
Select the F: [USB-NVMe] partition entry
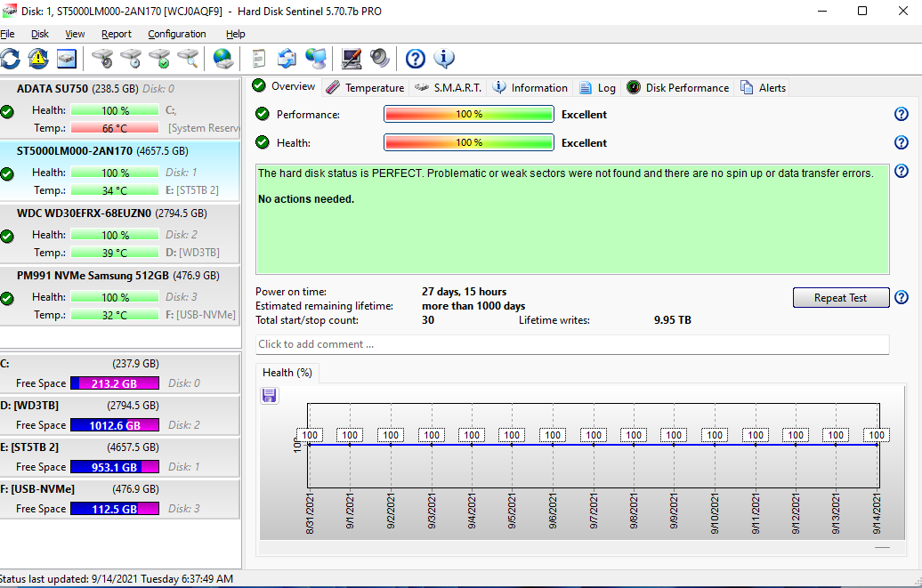120,499
